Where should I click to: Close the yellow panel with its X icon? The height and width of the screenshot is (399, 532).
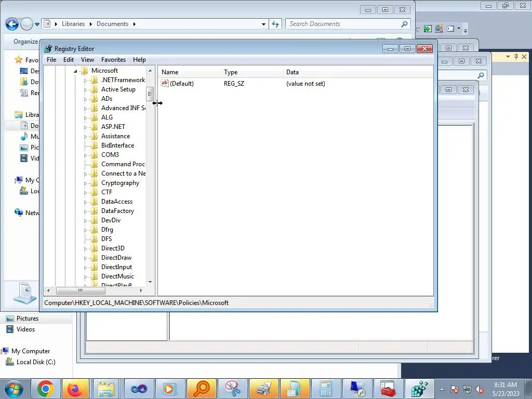coord(524,57)
